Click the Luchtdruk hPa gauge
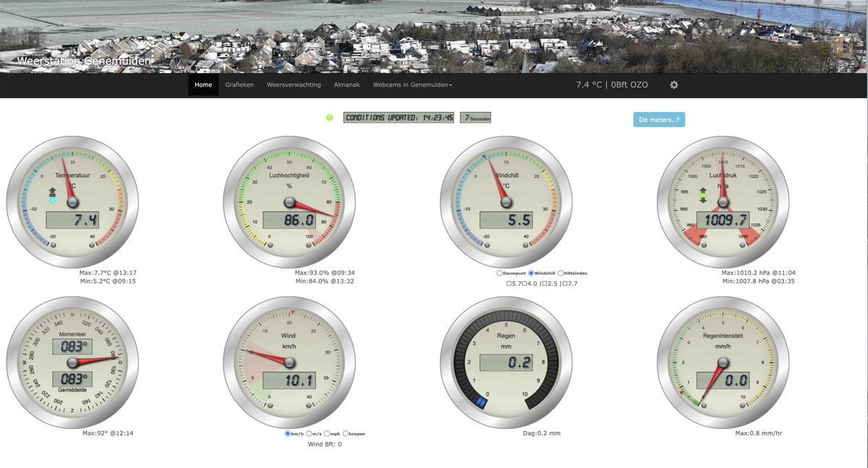Screen dimensions: 868x468 [722, 201]
